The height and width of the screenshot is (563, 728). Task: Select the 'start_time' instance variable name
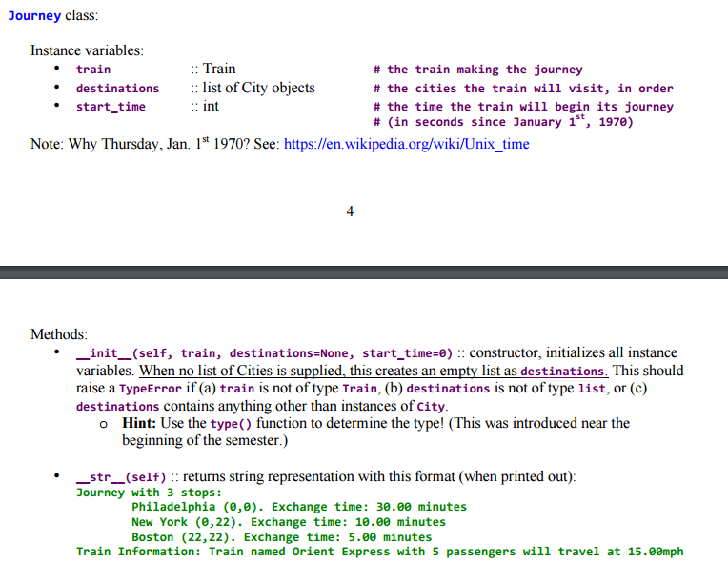click(111, 107)
